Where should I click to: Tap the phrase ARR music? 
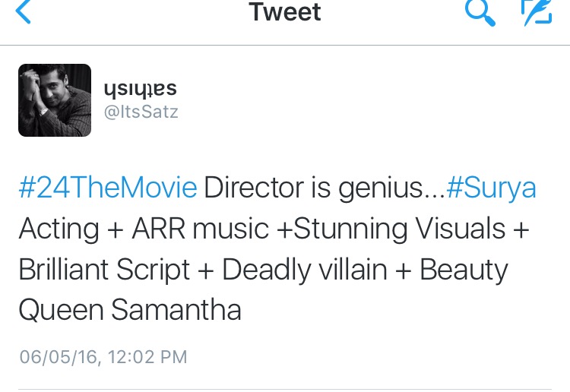click(x=201, y=229)
